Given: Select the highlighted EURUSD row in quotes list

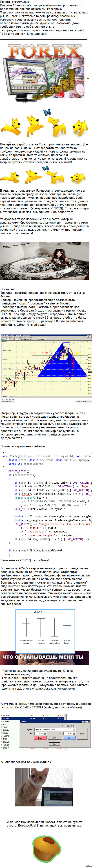Looking at the screenshot, I should [32, 718].
